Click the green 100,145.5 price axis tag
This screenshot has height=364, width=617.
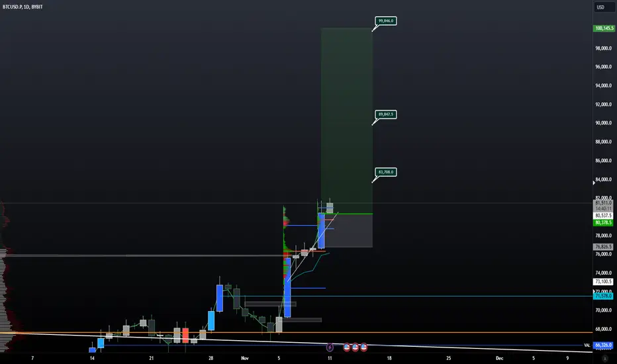coord(604,28)
